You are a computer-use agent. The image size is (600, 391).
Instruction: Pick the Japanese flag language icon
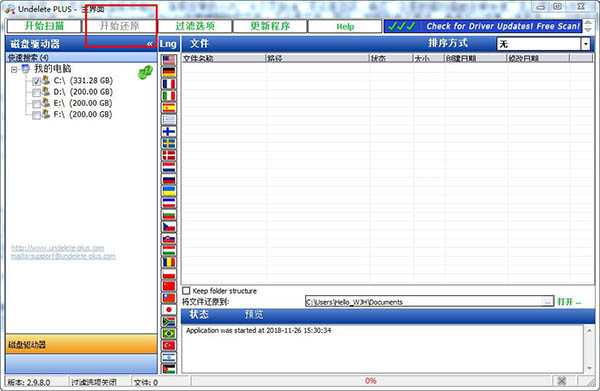[x=169, y=309]
